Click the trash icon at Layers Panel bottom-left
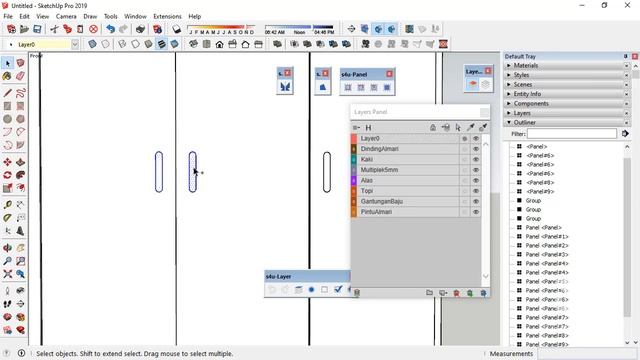640x360 pixels. 357,293
